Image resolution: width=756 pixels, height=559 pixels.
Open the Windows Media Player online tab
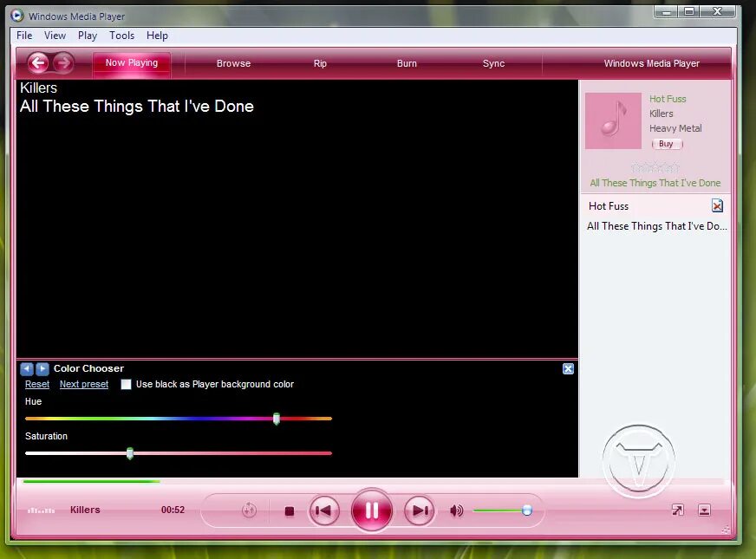pos(651,63)
